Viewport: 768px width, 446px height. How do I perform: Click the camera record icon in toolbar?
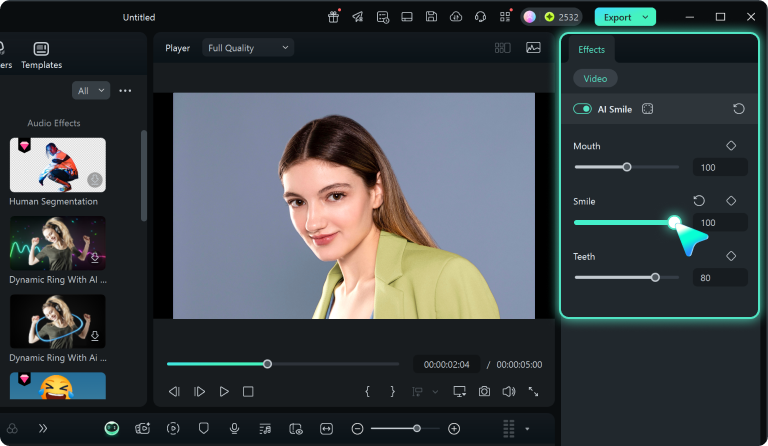tap(143, 429)
